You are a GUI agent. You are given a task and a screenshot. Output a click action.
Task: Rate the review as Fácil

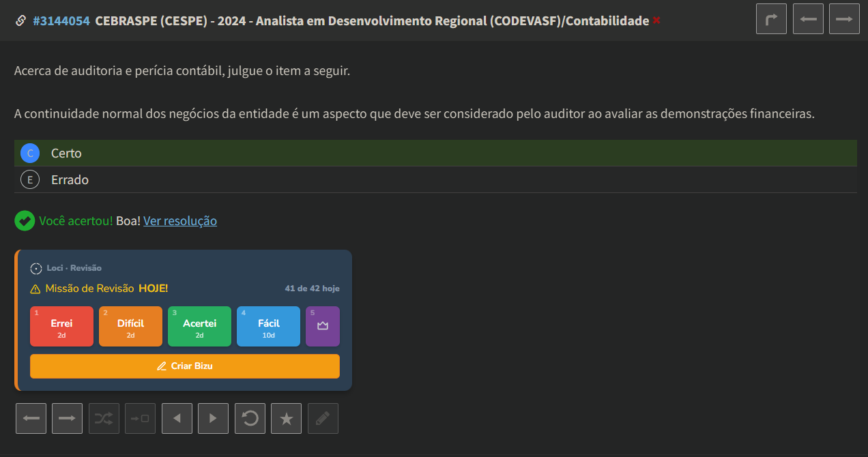click(268, 326)
